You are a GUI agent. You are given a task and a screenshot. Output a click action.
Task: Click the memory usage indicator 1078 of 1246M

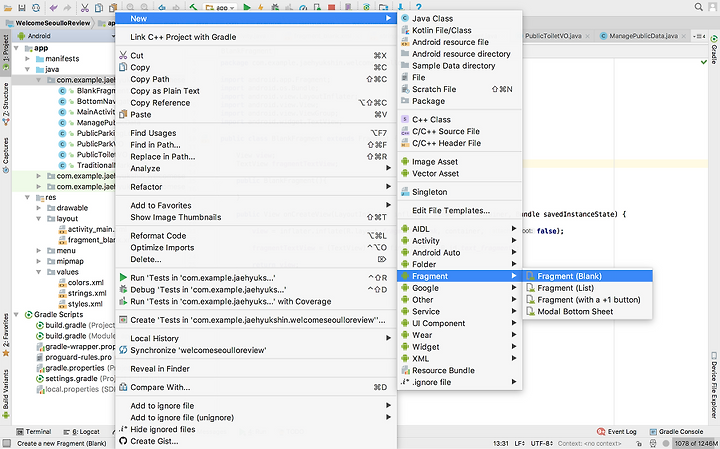[x=696, y=443]
